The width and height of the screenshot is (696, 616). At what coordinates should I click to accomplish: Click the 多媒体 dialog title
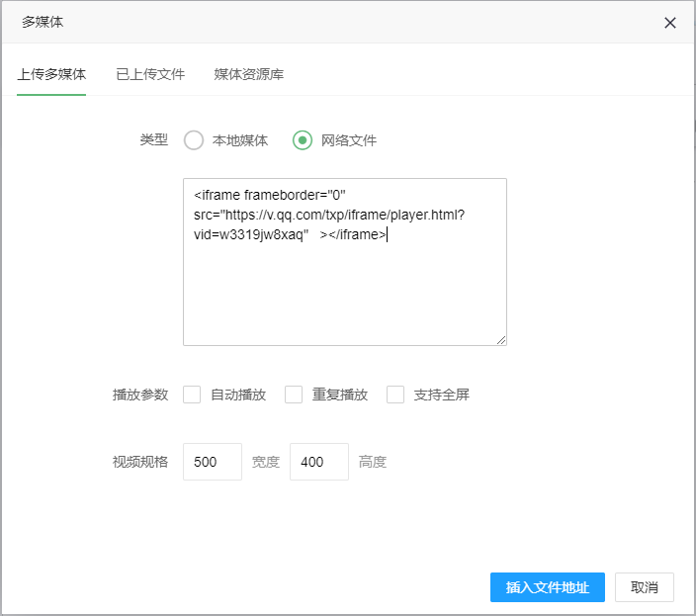tap(43, 22)
